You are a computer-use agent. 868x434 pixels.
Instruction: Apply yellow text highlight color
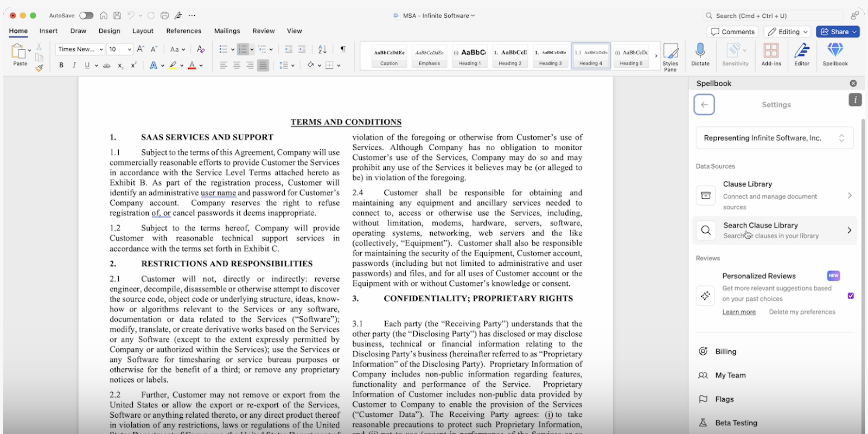(173, 65)
